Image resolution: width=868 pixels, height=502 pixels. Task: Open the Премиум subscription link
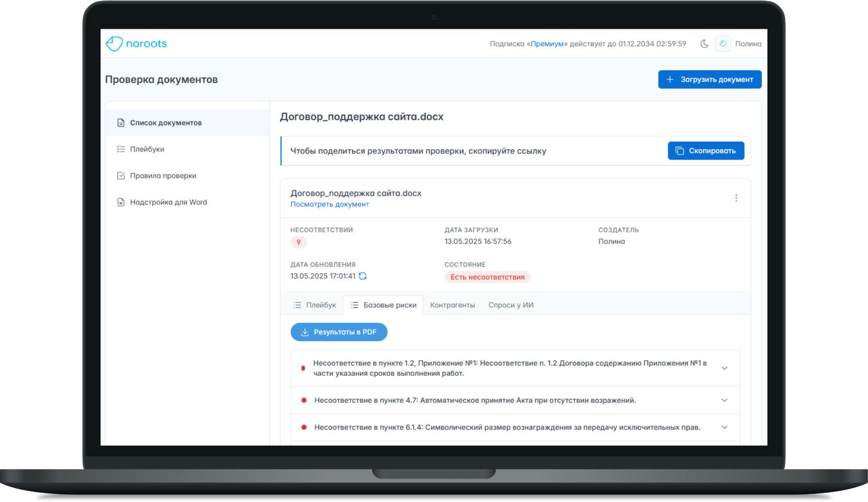pos(547,44)
